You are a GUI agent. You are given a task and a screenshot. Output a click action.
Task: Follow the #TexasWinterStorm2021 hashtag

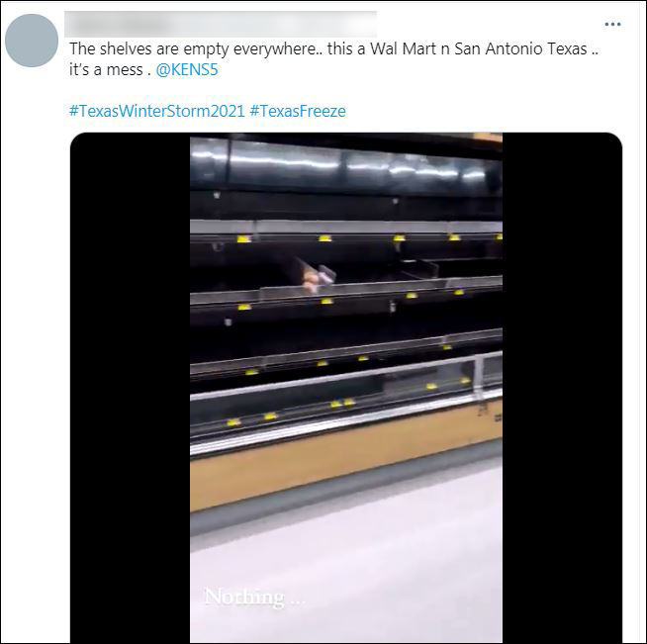(x=156, y=111)
